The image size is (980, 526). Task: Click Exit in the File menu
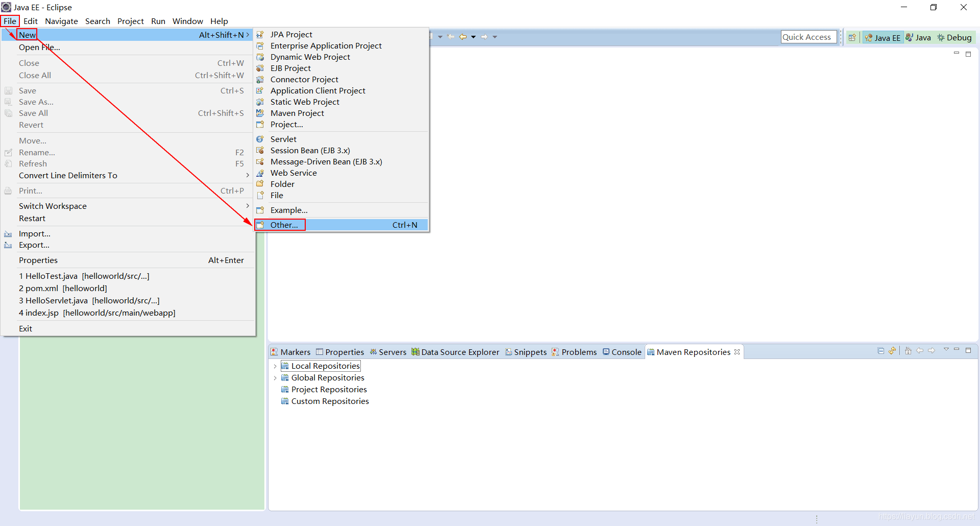pyautogui.click(x=128, y=328)
